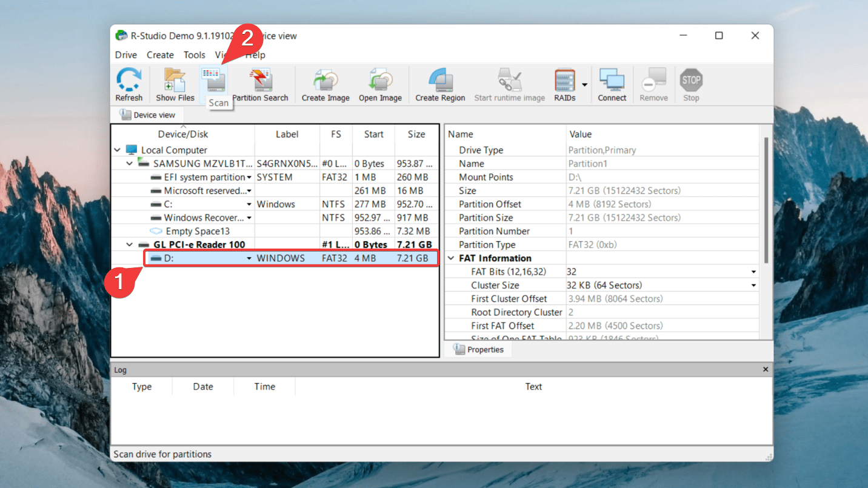Image resolution: width=868 pixels, height=488 pixels.
Task: Click the FS column header
Action: (336, 134)
